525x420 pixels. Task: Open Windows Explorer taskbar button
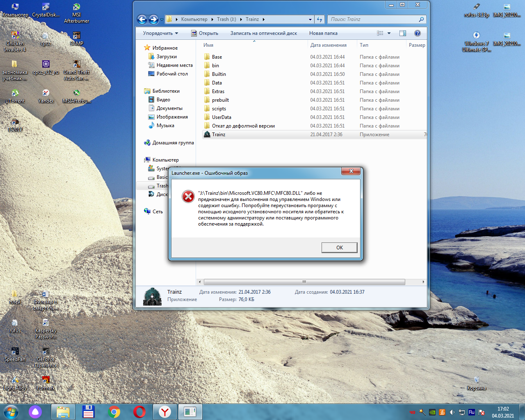pyautogui.click(x=63, y=412)
